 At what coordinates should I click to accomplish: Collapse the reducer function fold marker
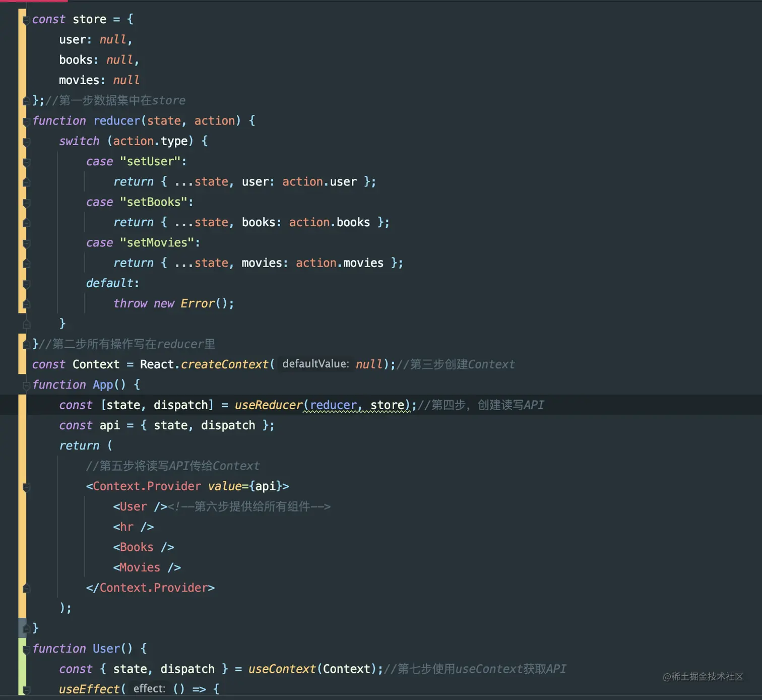coord(26,121)
